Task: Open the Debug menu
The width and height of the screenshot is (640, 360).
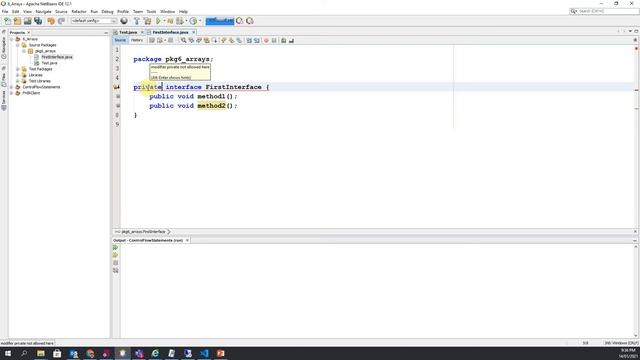Action: point(107,11)
